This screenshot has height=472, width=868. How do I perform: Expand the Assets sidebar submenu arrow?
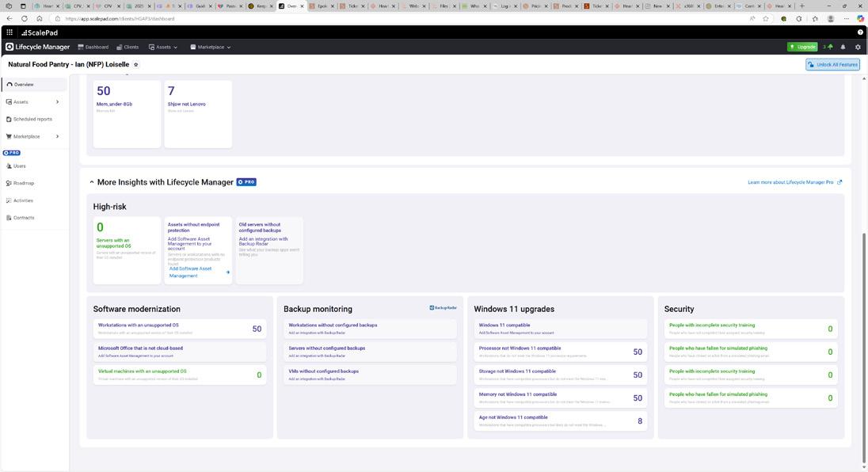pyautogui.click(x=57, y=102)
